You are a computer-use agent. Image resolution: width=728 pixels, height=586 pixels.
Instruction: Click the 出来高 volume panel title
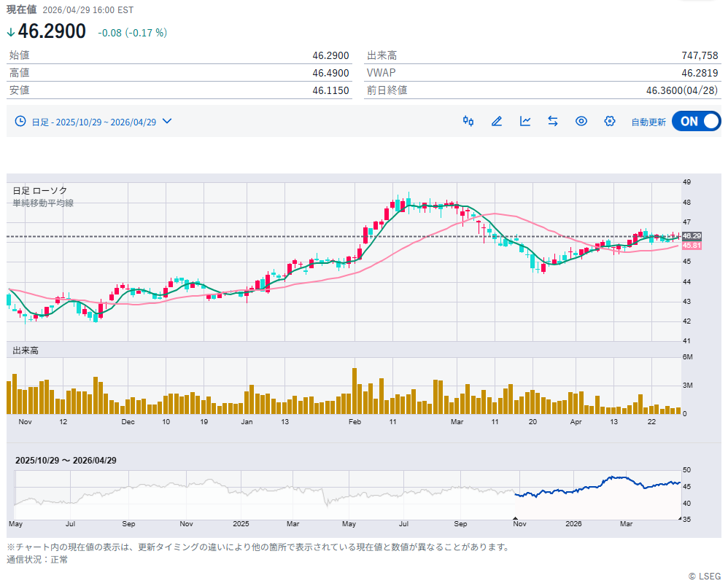[26, 351]
